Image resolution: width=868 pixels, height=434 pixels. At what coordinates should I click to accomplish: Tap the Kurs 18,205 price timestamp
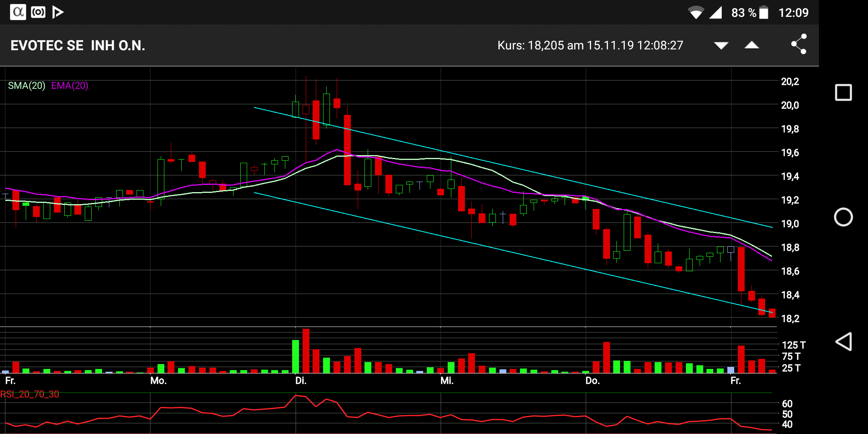click(x=590, y=45)
